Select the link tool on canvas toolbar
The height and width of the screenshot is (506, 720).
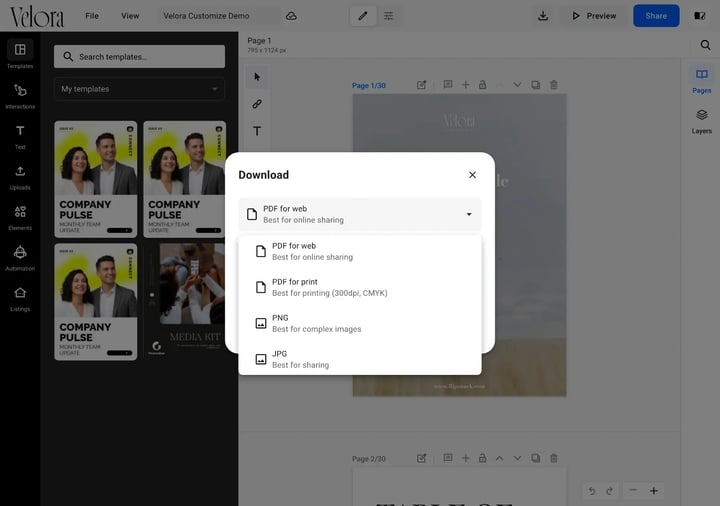(x=257, y=104)
